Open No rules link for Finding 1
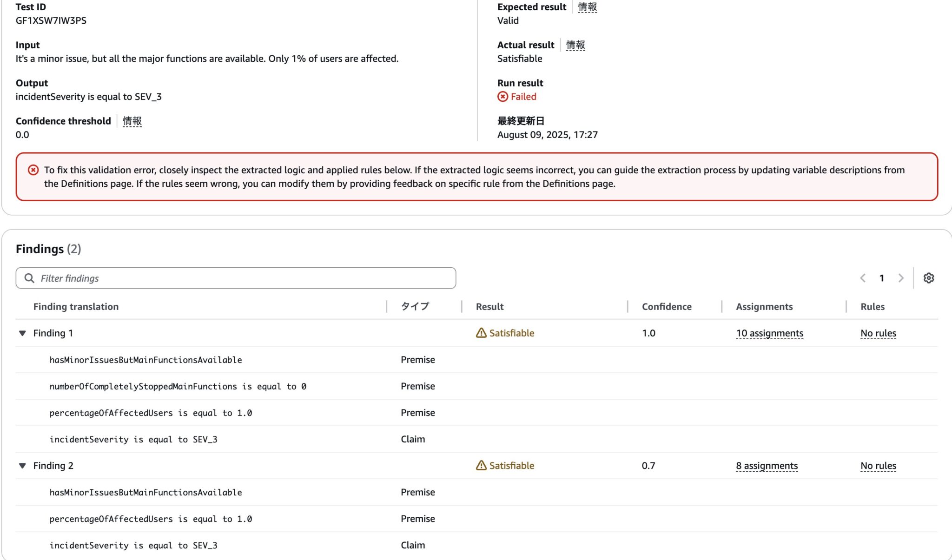This screenshot has height=560, width=952. [x=878, y=333]
